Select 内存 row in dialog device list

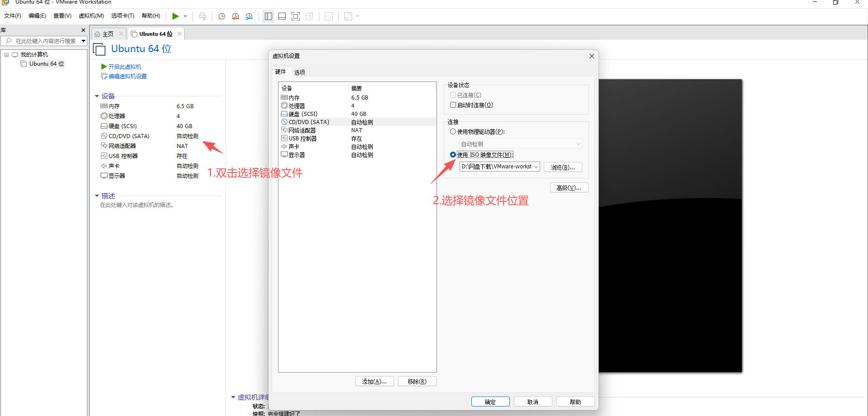(x=357, y=98)
